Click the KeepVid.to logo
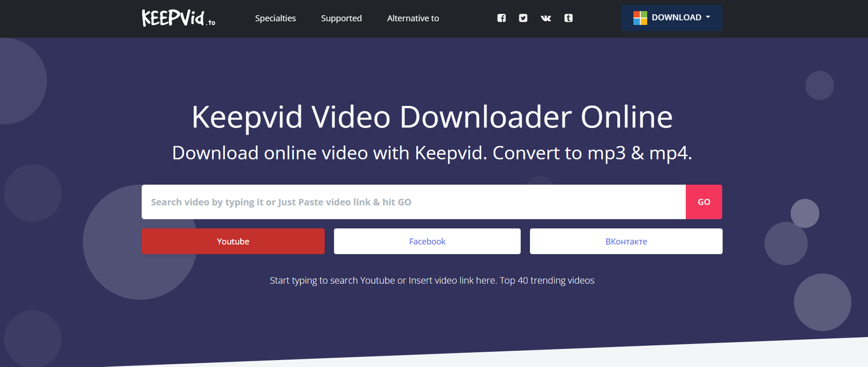Image resolution: width=868 pixels, height=367 pixels. (x=178, y=18)
